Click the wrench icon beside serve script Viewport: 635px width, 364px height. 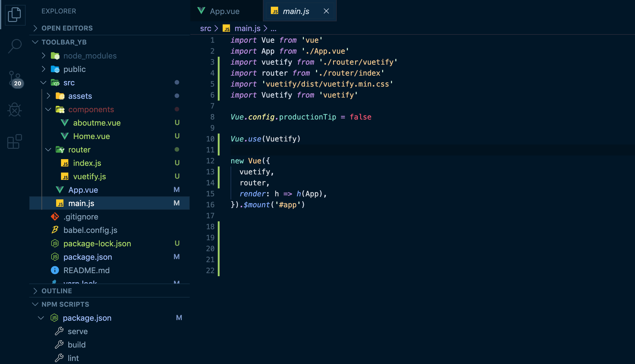click(x=59, y=331)
